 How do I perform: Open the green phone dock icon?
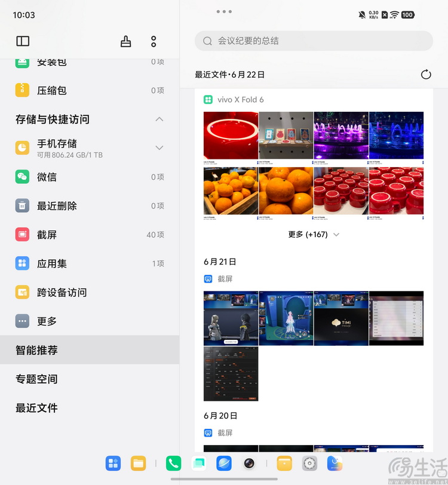coord(174,463)
